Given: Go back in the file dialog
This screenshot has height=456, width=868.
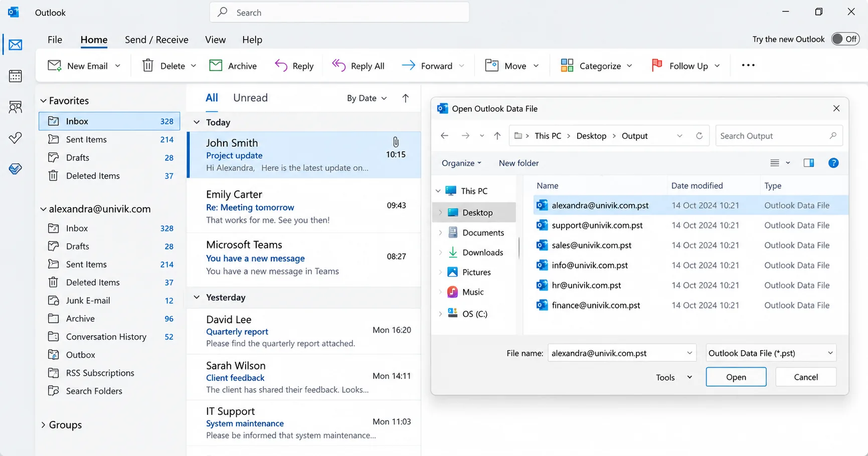Looking at the screenshot, I should (444, 136).
